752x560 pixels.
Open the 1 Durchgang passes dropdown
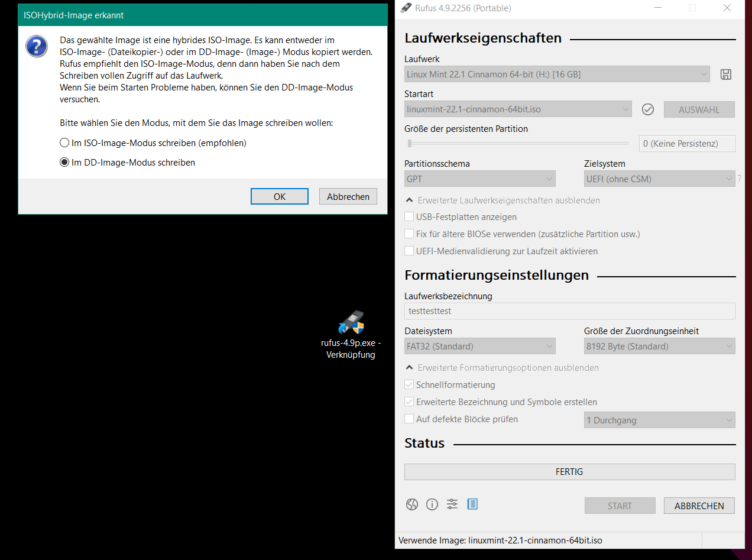click(660, 420)
